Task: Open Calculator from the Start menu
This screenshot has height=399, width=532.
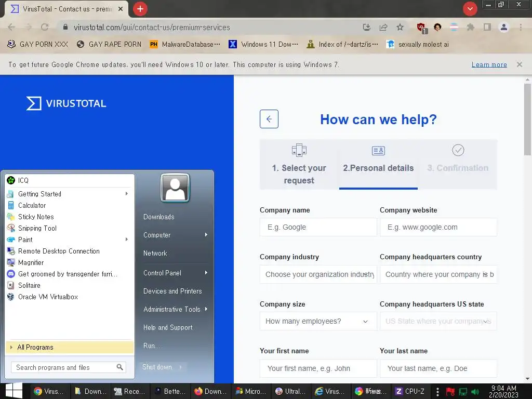Action: pos(70,205)
